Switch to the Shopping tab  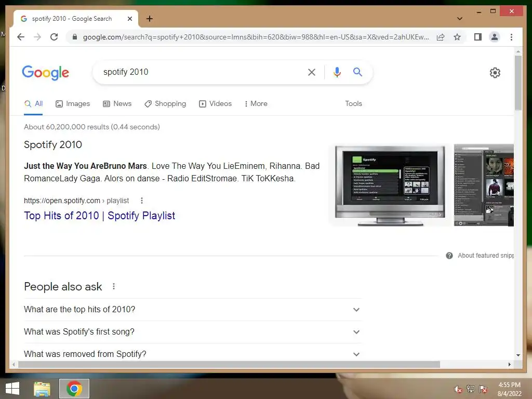[165, 103]
